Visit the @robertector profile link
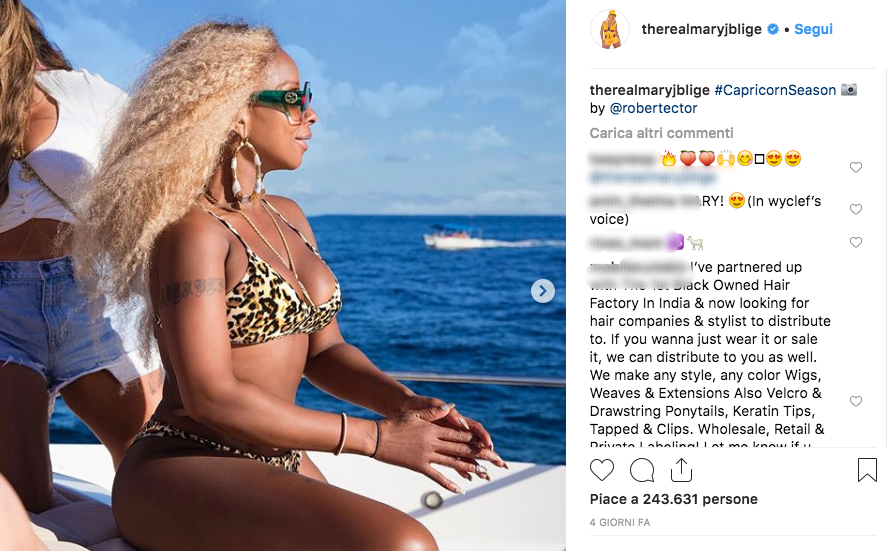 (653, 108)
